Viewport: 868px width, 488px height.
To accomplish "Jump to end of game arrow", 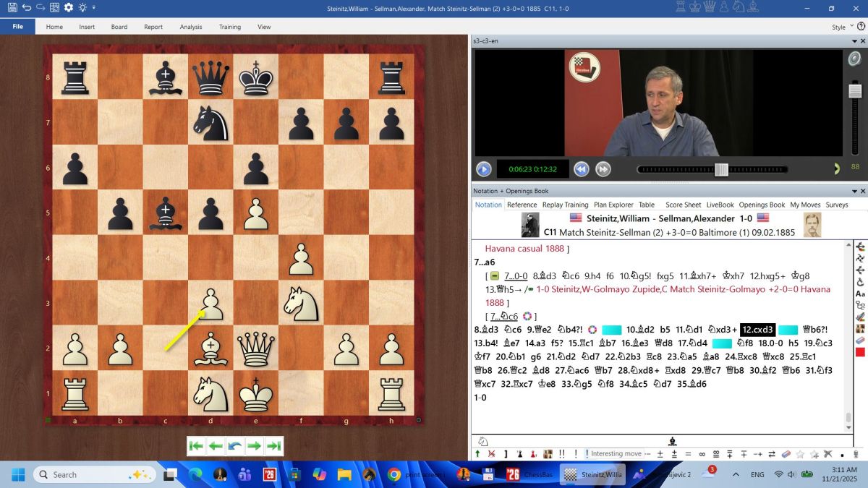I will (273, 446).
